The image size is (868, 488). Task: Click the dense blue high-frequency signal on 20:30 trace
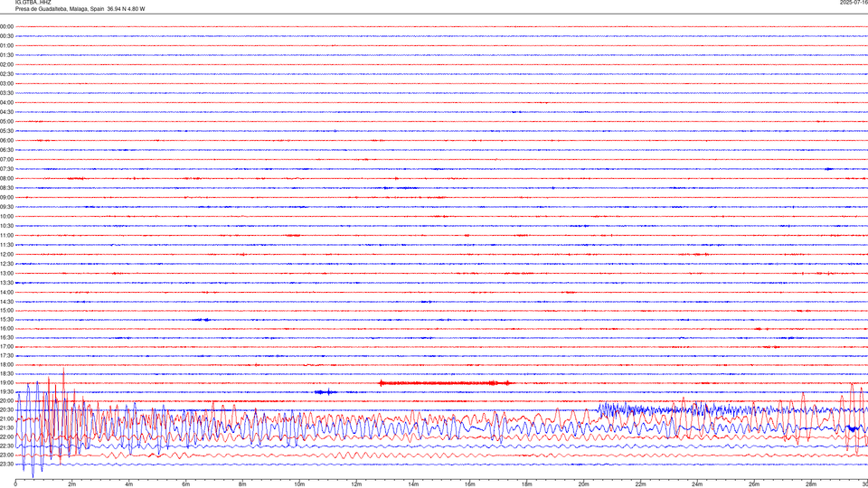pyautogui.click(x=731, y=410)
